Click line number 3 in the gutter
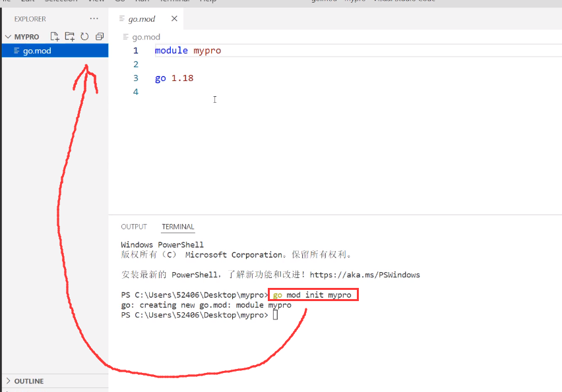 pyautogui.click(x=135, y=78)
